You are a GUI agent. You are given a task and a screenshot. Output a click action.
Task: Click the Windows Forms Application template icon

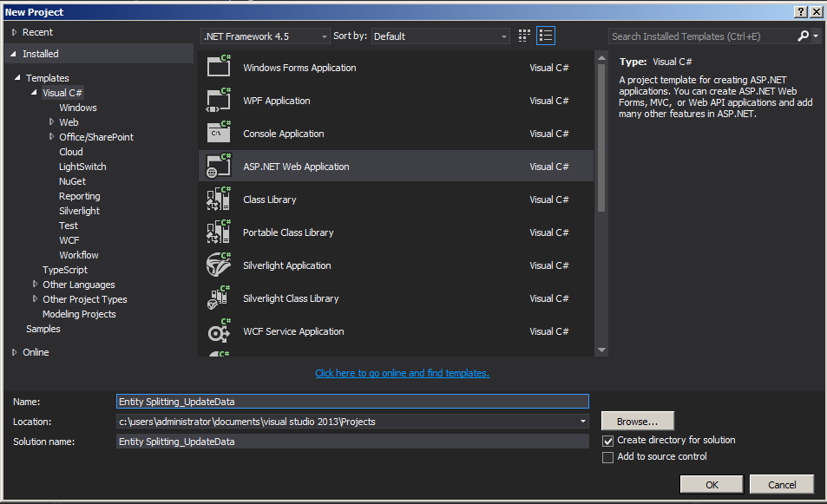click(218, 69)
